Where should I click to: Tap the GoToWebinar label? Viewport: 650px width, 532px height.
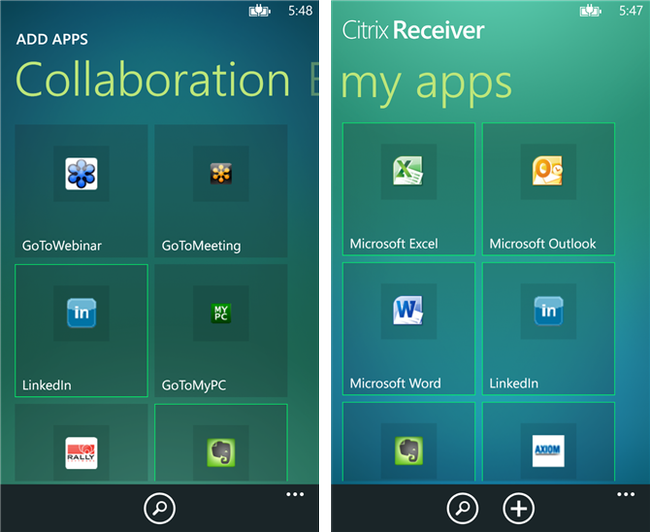[x=62, y=245]
